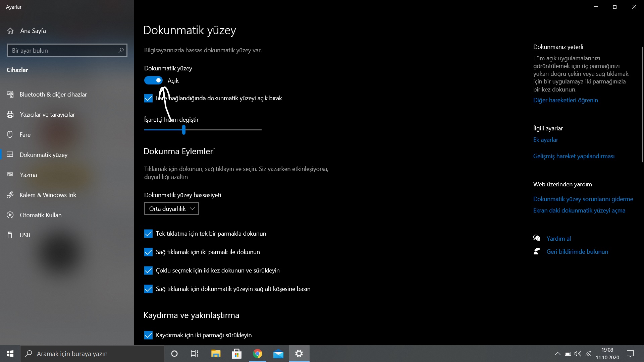
Task: Click the Ana Sayfa home icon
Action: coord(10,31)
